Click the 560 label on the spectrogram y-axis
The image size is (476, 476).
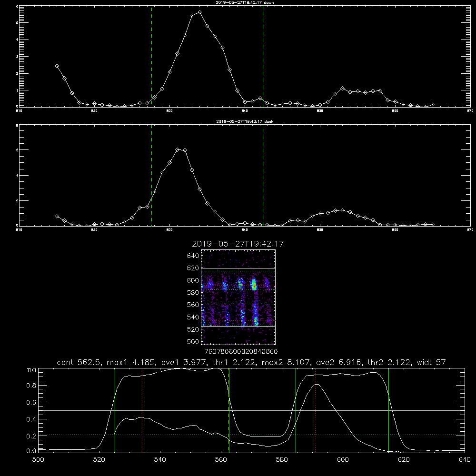click(x=193, y=305)
